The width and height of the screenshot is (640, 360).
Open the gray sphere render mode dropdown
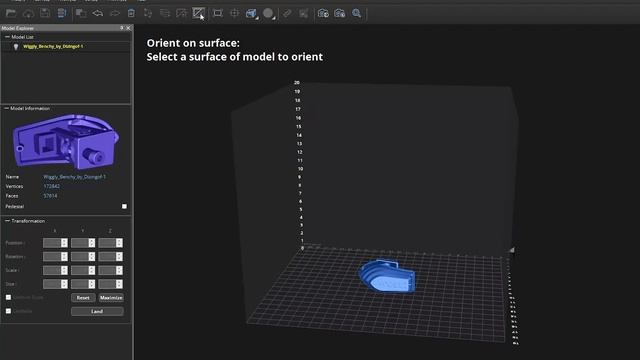click(269, 14)
